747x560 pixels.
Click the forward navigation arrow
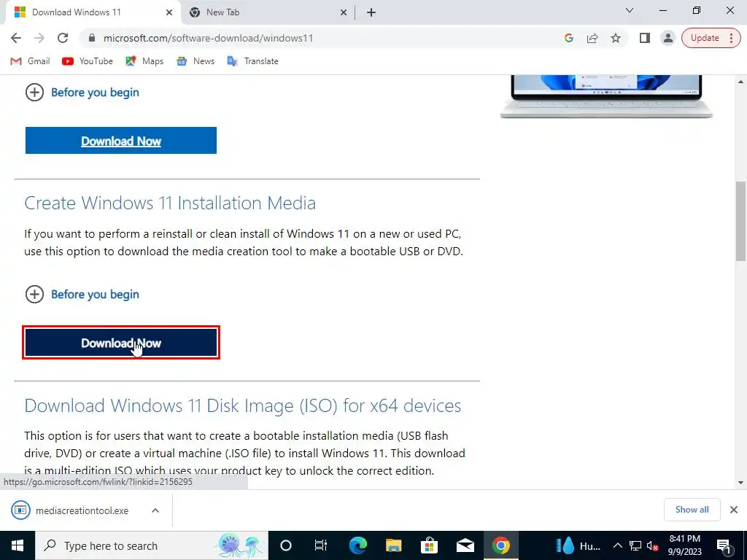pyautogui.click(x=39, y=38)
